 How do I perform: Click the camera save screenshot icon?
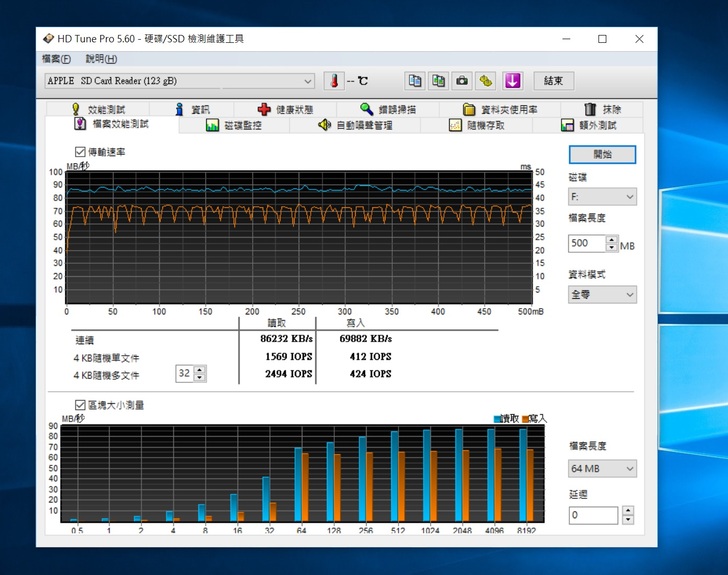click(462, 81)
